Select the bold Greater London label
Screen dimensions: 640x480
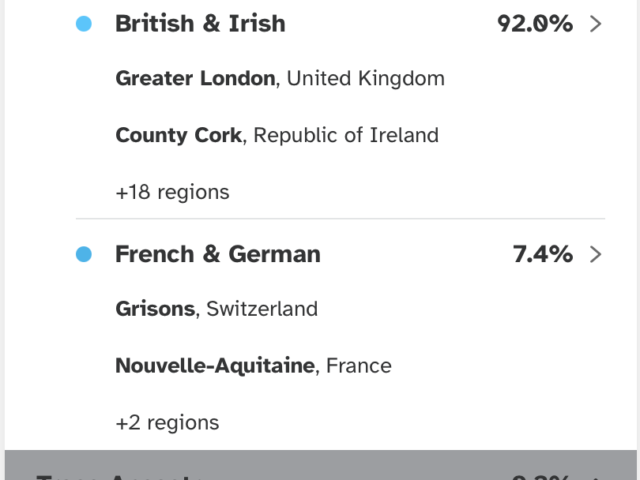[195, 78]
